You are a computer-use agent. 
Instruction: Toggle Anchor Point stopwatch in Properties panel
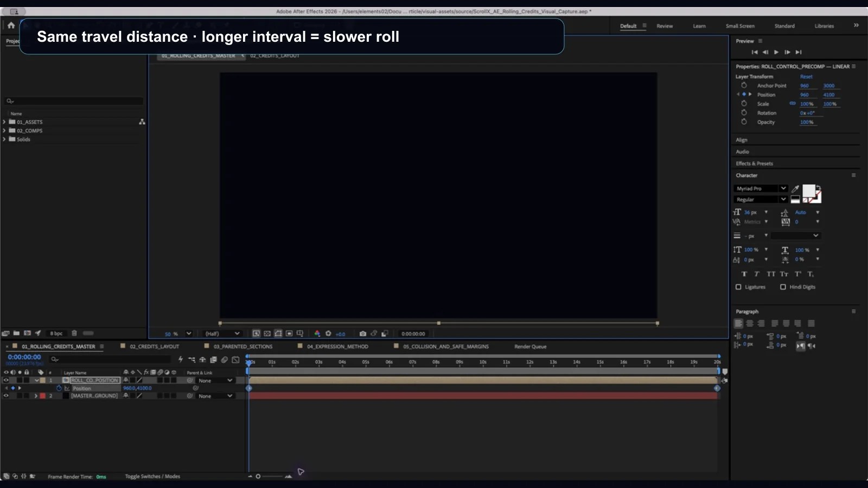point(744,86)
